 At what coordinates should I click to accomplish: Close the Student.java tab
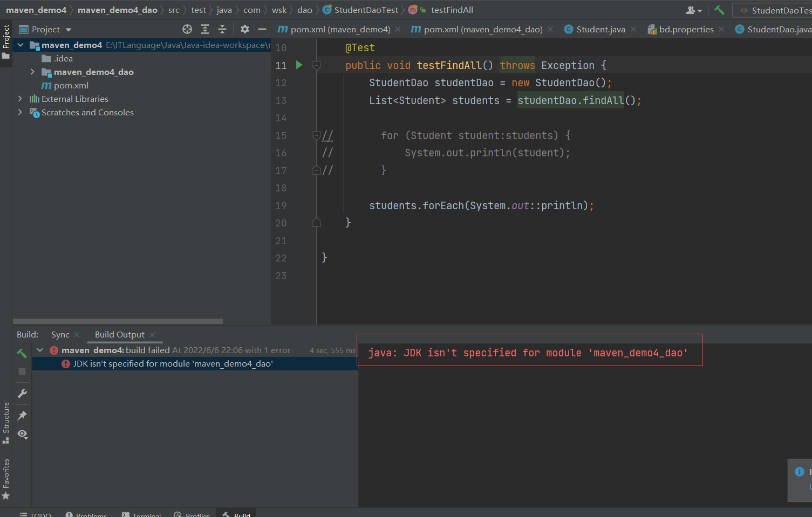click(633, 29)
